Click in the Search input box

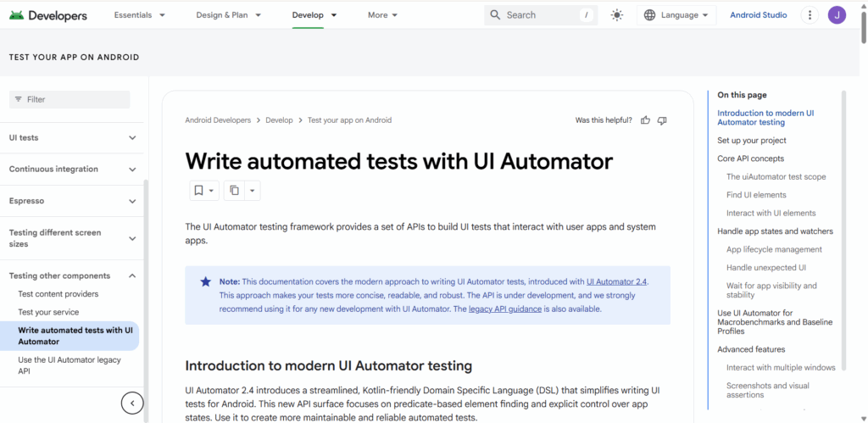(x=540, y=15)
